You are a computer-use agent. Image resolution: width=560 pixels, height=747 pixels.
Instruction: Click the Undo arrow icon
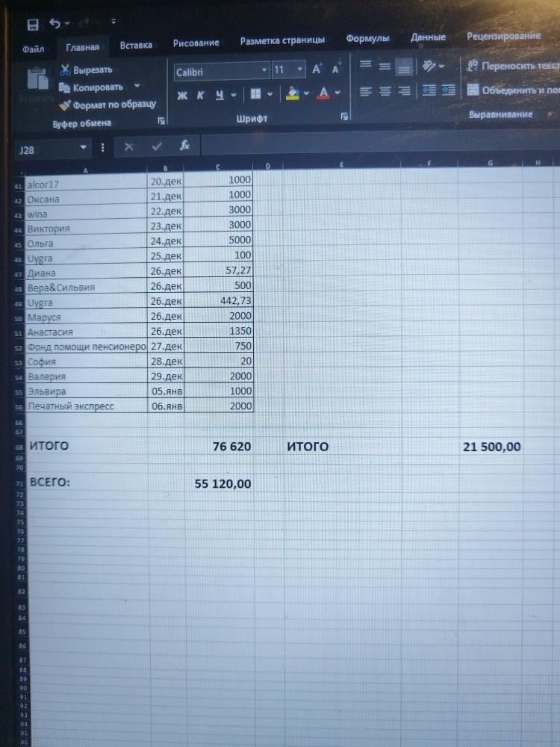55,24
